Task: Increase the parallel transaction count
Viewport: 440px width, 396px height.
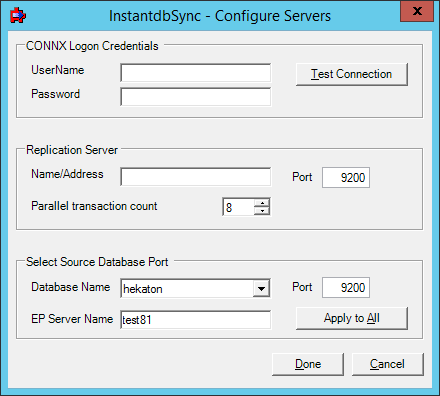Action: pyautogui.click(x=262, y=203)
